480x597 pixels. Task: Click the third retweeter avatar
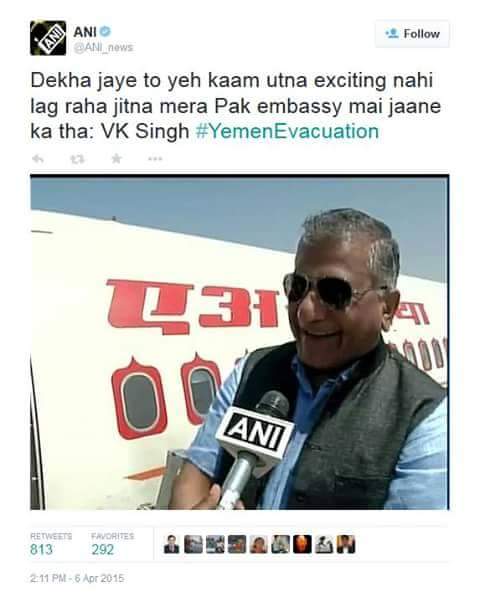click(215, 544)
